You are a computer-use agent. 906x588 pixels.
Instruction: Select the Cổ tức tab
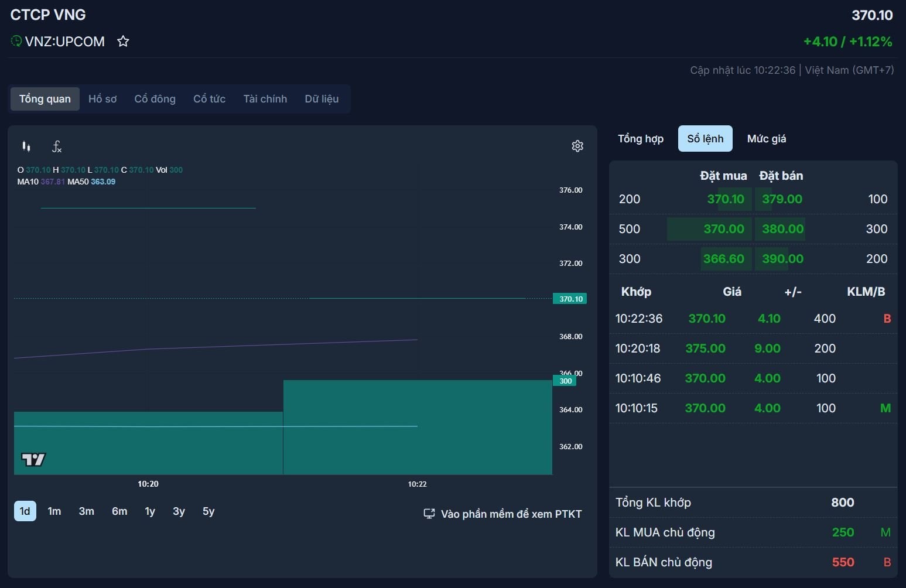coord(209,99)
